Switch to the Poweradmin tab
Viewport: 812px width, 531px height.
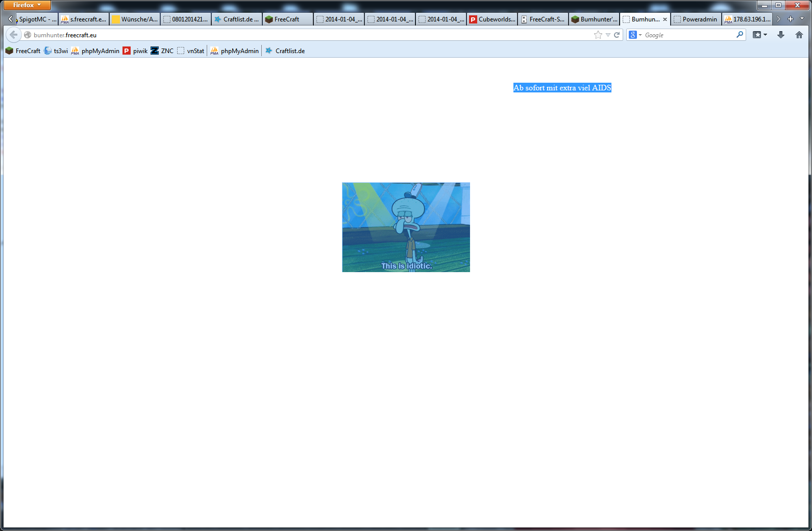[696, 19]
